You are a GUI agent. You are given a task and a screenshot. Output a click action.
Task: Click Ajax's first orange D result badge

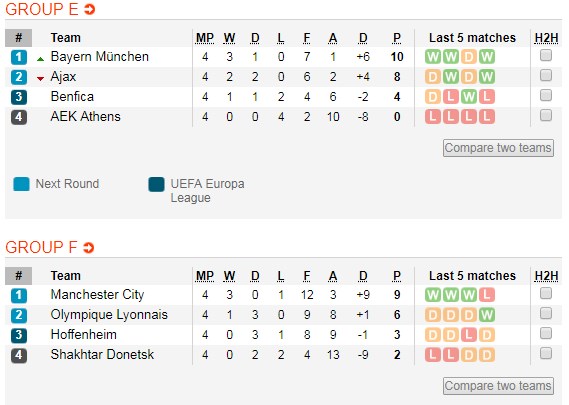433,77
